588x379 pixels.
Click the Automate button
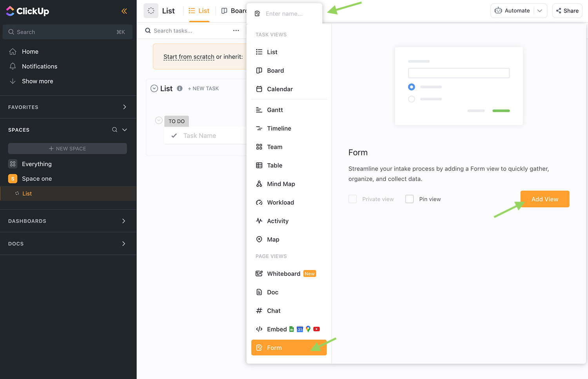click(512, 11)
